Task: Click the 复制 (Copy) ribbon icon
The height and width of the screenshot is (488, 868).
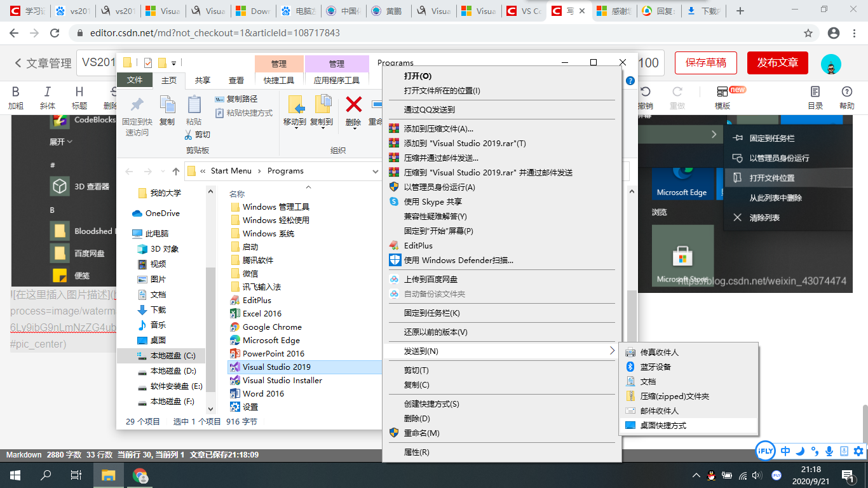Action: 167,111
